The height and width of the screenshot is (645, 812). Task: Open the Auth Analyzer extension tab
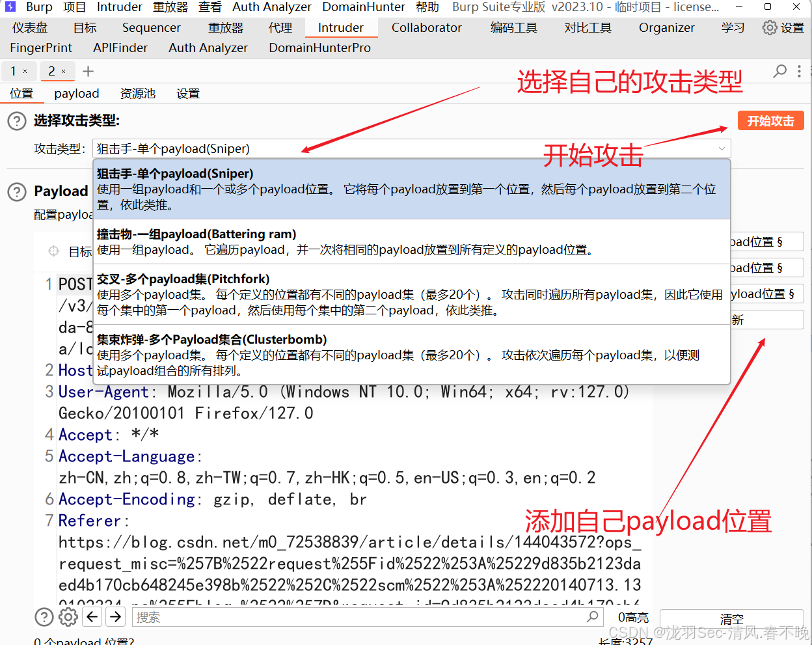click(x=208, y=48)
